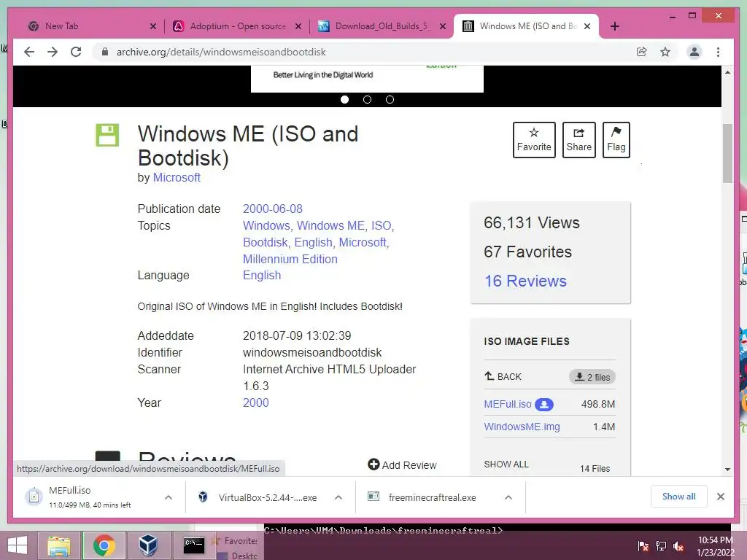Screen dimensions: 747x560
Task: Switch to the Adoptium - Open source tab
Action: (237, 26)
